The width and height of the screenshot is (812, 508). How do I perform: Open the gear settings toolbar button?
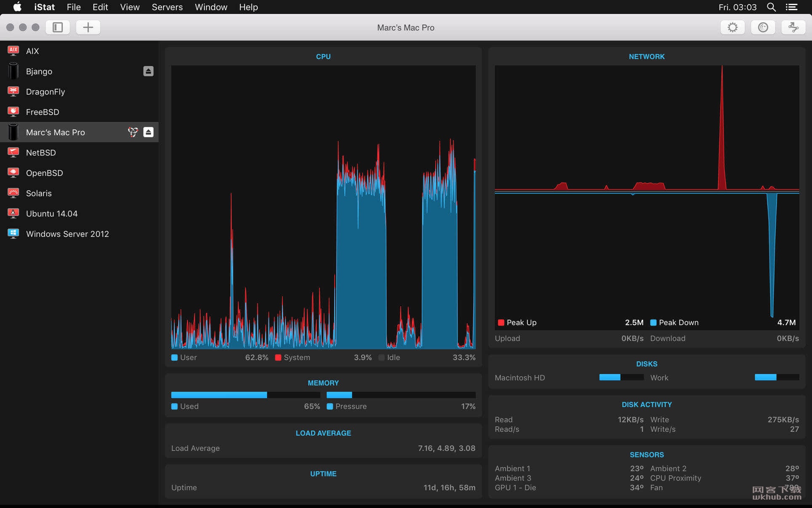pos(733,27)
